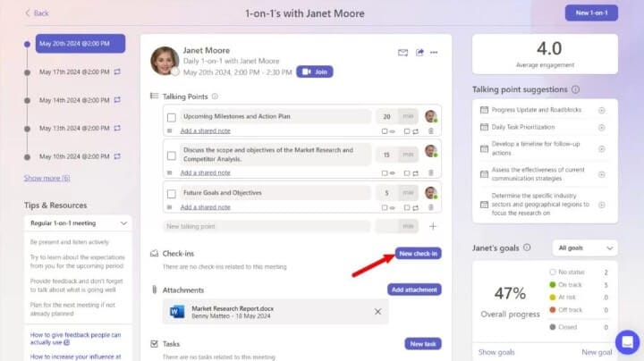Viewport: 644px width, 361px height.
Task: Click recurring icon next to May 17th meeting
Action: pos(117,71)
